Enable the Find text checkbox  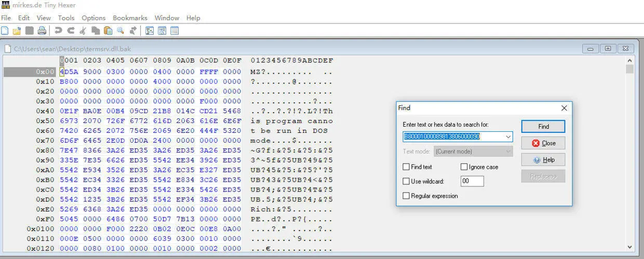pyautogui.click(x=406, y=167)
